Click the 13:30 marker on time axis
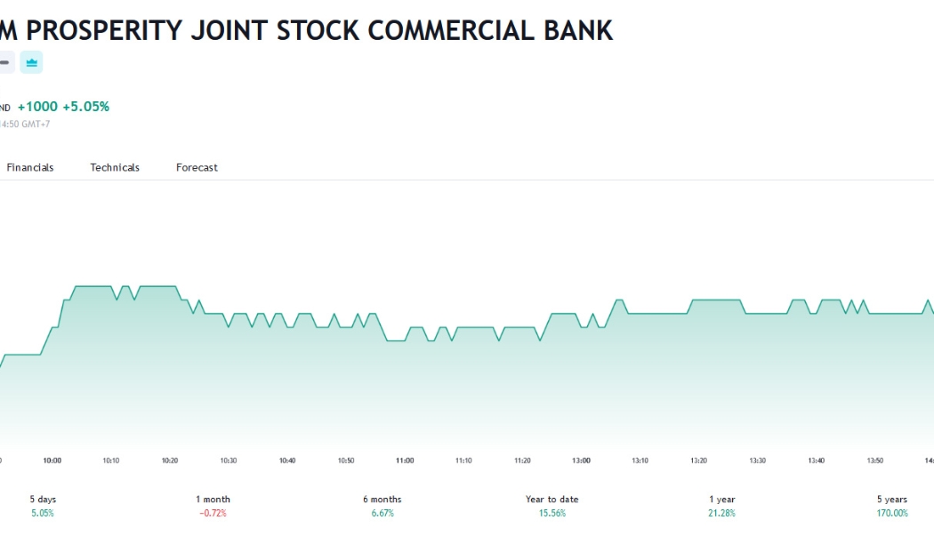Viewport: 934px width, 560px height. [757, 460]
